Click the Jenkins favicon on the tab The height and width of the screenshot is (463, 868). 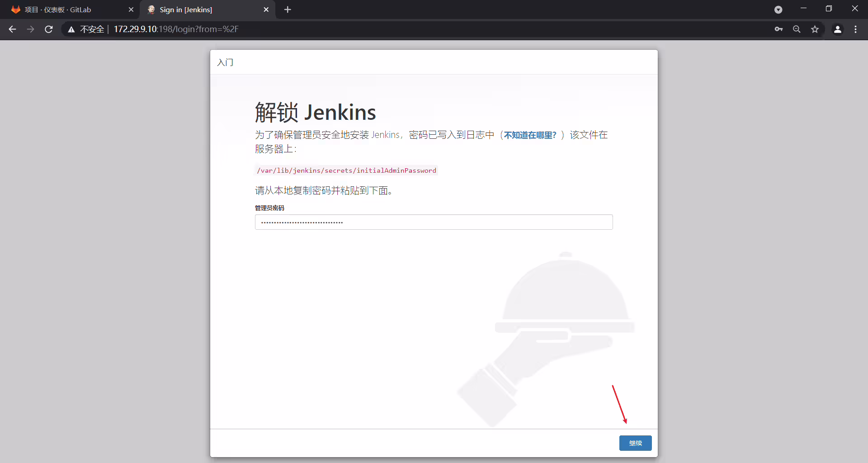pyautogui.click(x=151, y=9)
